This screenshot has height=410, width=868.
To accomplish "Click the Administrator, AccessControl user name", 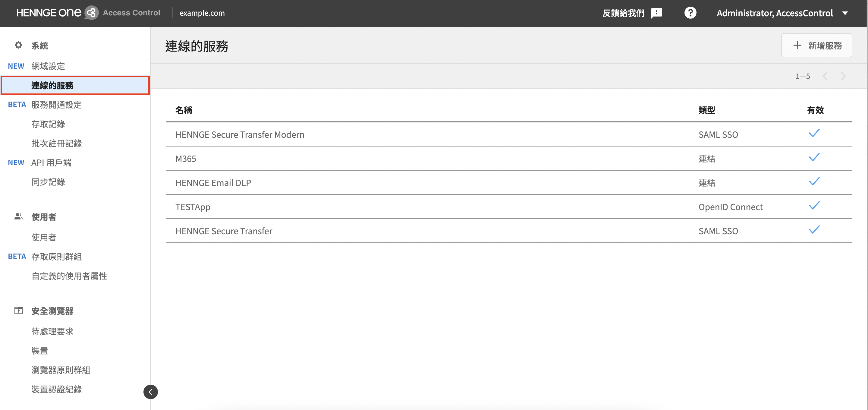I will pyautogui.click(x=775, y=13).
